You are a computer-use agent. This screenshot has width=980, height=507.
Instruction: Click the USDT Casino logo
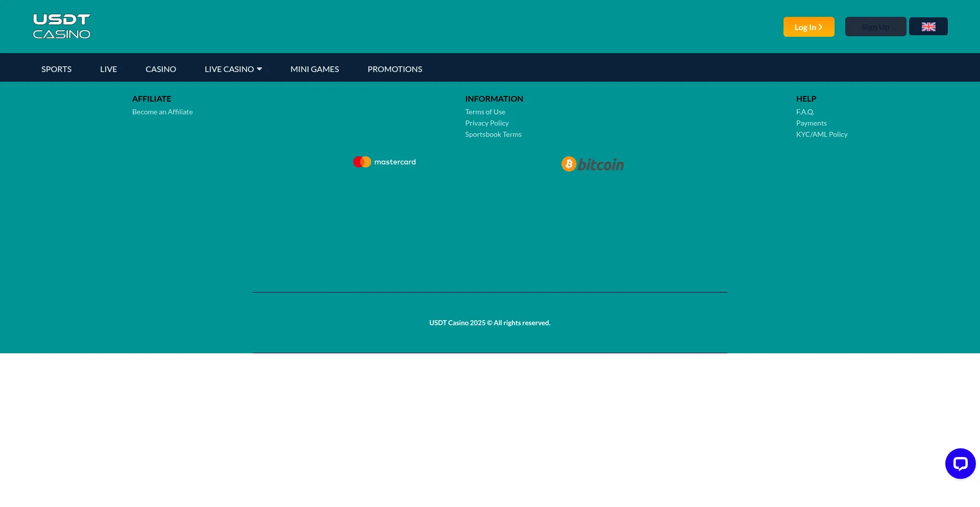coord(62,27)
